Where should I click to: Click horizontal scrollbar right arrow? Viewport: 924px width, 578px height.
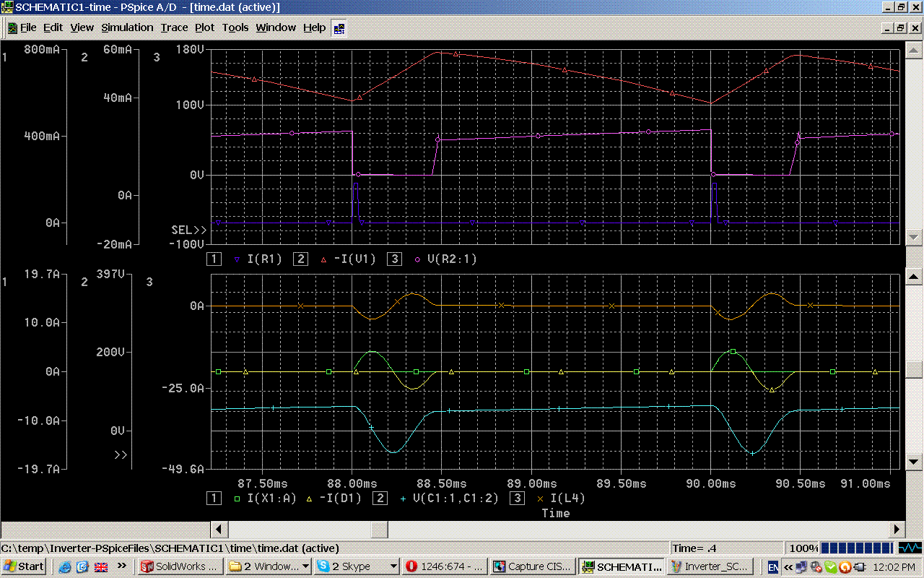pyautogui.click(x=897, y=530)
